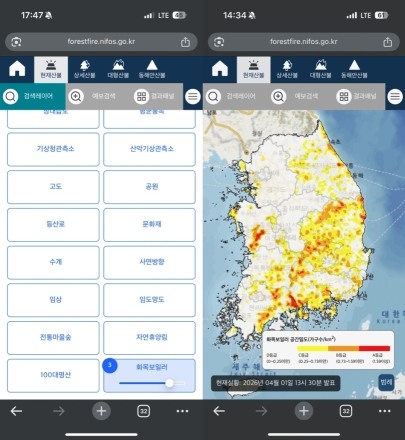The height and width of the screenshot is (440, 405).
Task: Click the 화목보일러 opacity slider handle
Action: (x=169, y=383)
